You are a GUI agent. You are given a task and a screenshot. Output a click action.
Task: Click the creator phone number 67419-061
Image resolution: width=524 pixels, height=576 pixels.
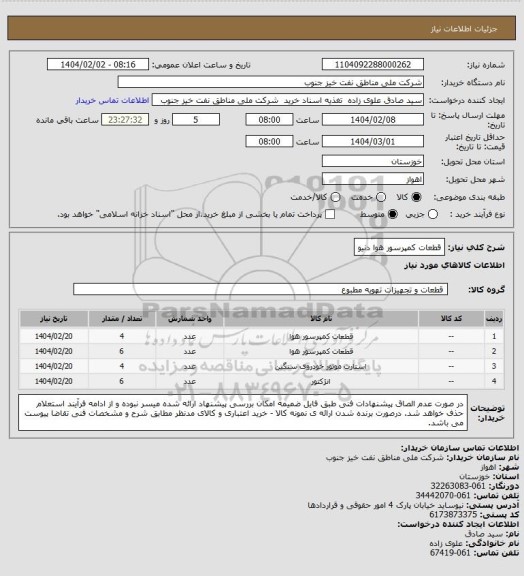(x=450, y=553)
